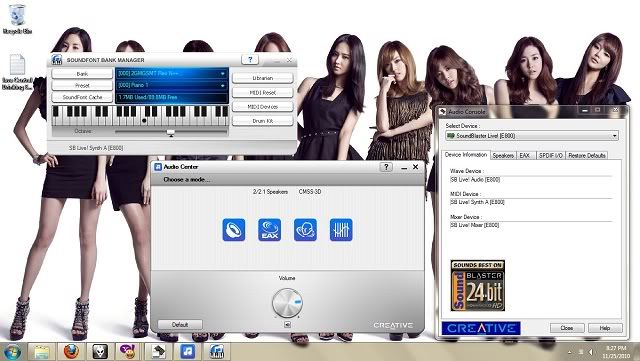Open the EAX effects icon in Audio Center
640x361 pixels.
point(269,230)
